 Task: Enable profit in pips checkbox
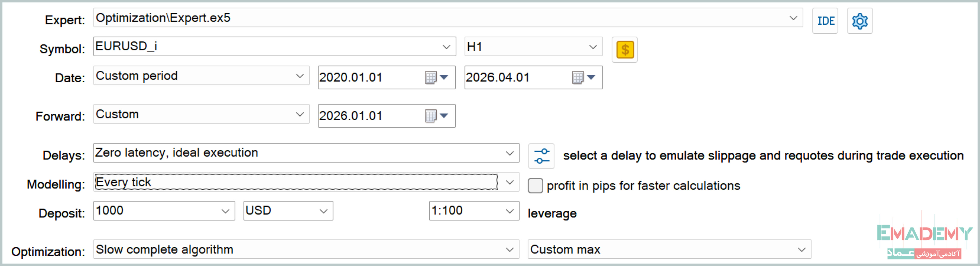(535, 186)
